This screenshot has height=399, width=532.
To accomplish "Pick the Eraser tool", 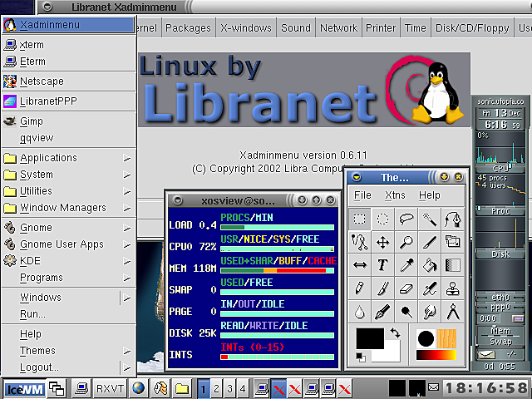I will coord(406,288).
